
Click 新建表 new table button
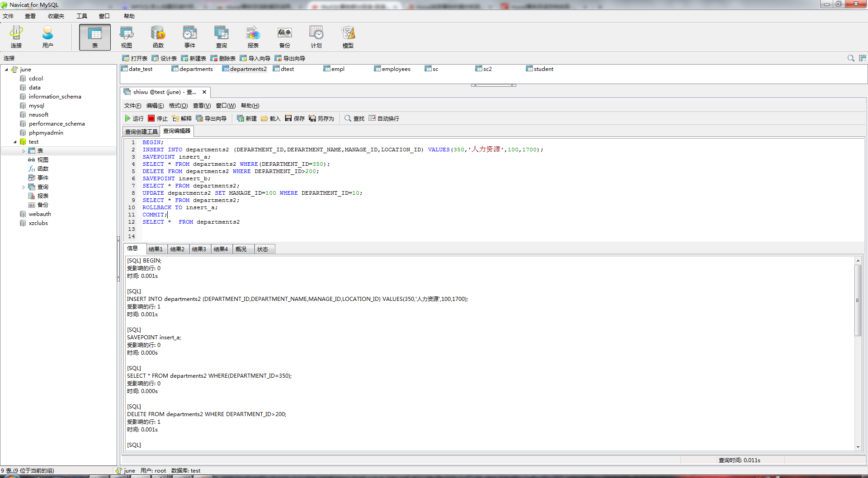[193, 58]
